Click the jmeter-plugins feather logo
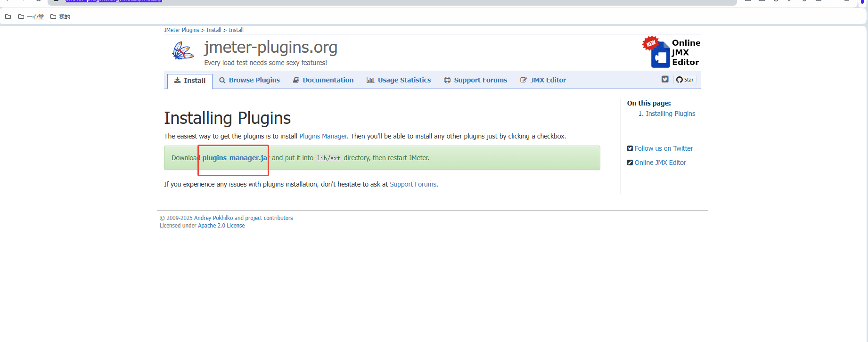Screen dimensions: 868x342 pos(183,51)
